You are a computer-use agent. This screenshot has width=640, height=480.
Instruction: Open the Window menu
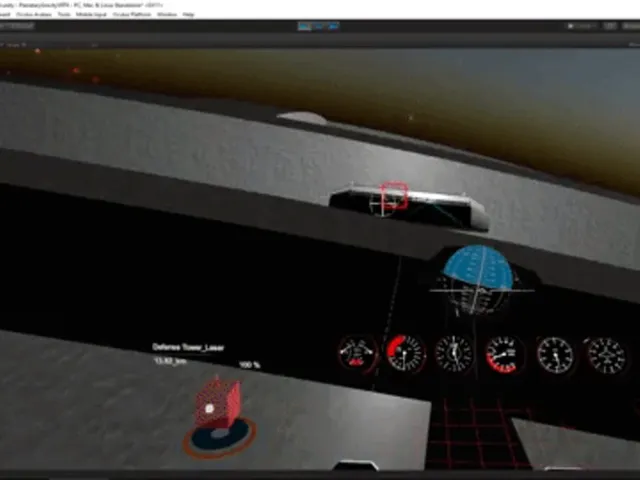click(167, 15)
